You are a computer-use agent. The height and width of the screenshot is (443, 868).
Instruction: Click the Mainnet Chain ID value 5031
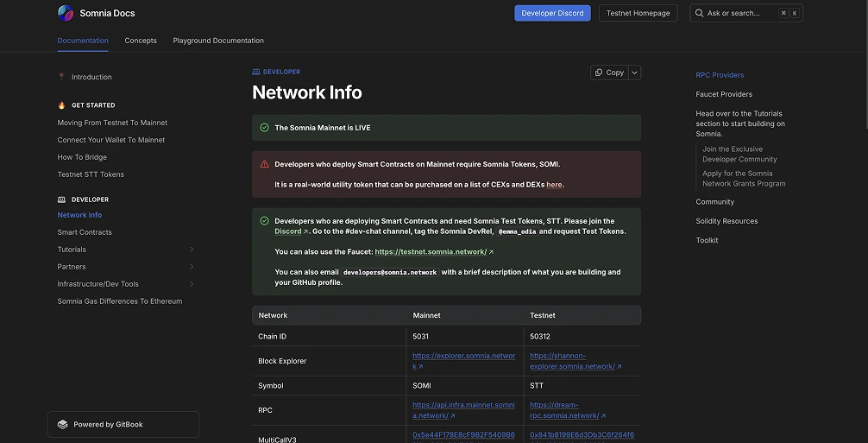[421, 337]
